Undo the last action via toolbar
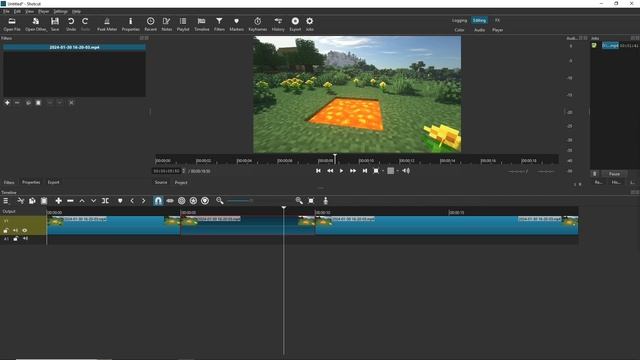 tap(71, 24)
